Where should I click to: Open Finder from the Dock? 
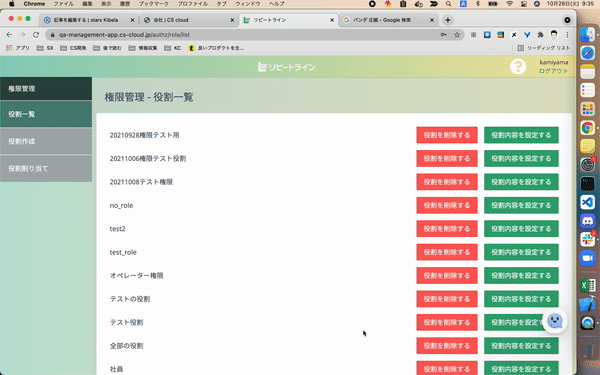(587, 35)
